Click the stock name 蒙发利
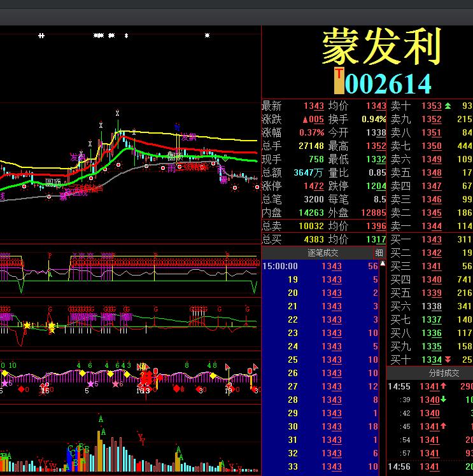The width and height of the screenshot is (473, 476). 381,46
